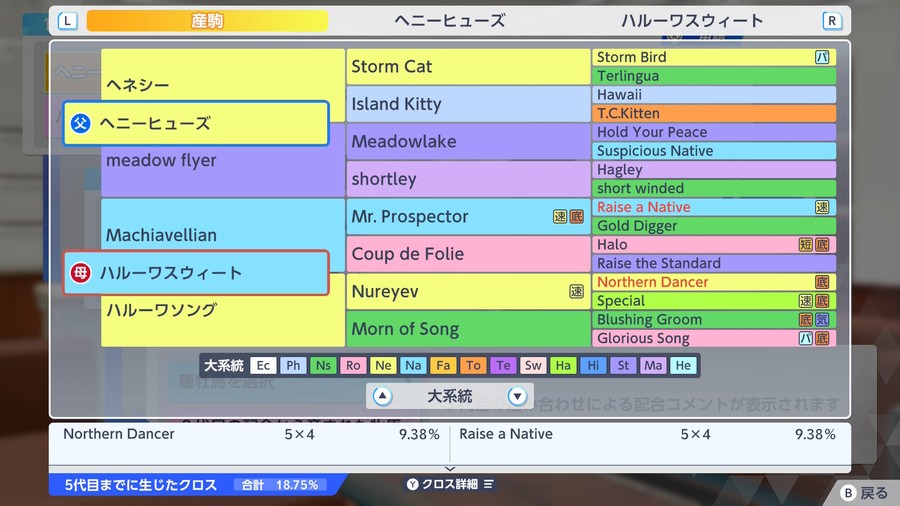Click the blue 父 sire icon
This screenshot has width=900, height=506.
[80, 123]
